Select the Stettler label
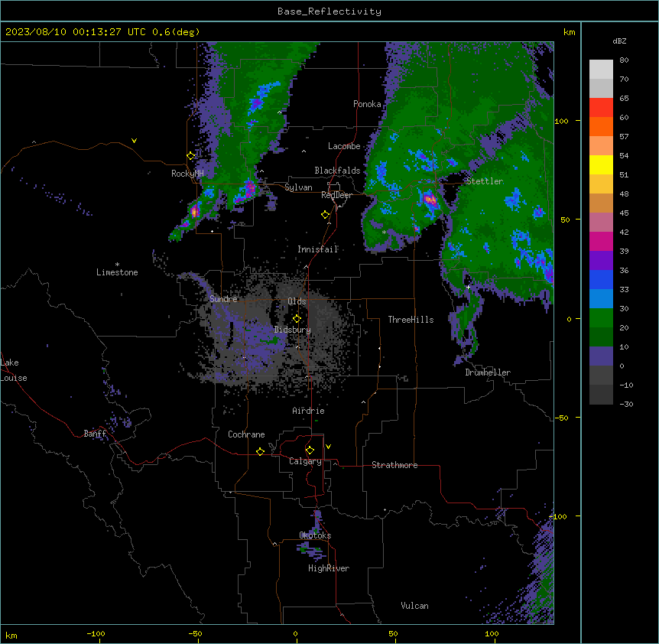659x644 pixels. pos(485,181)
